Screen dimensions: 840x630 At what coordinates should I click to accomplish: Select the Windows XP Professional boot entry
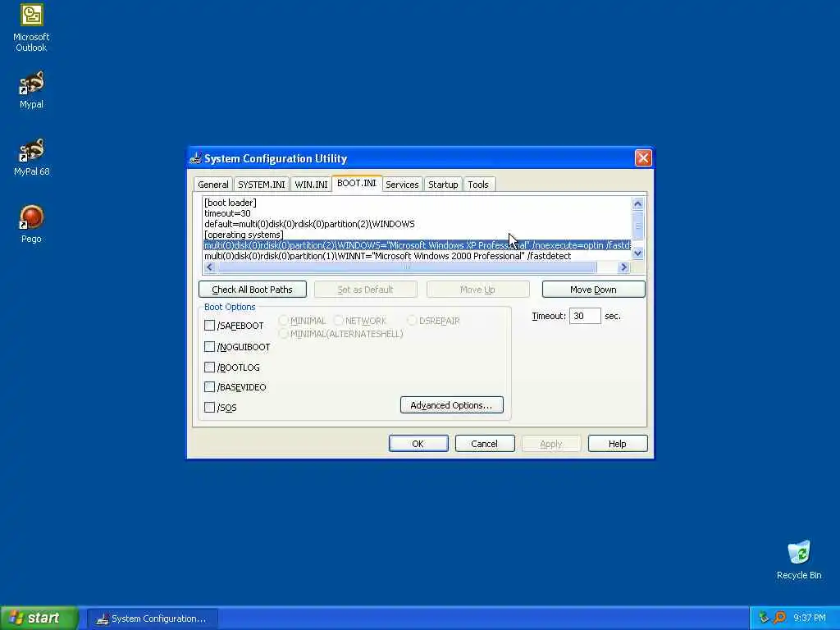417,245
